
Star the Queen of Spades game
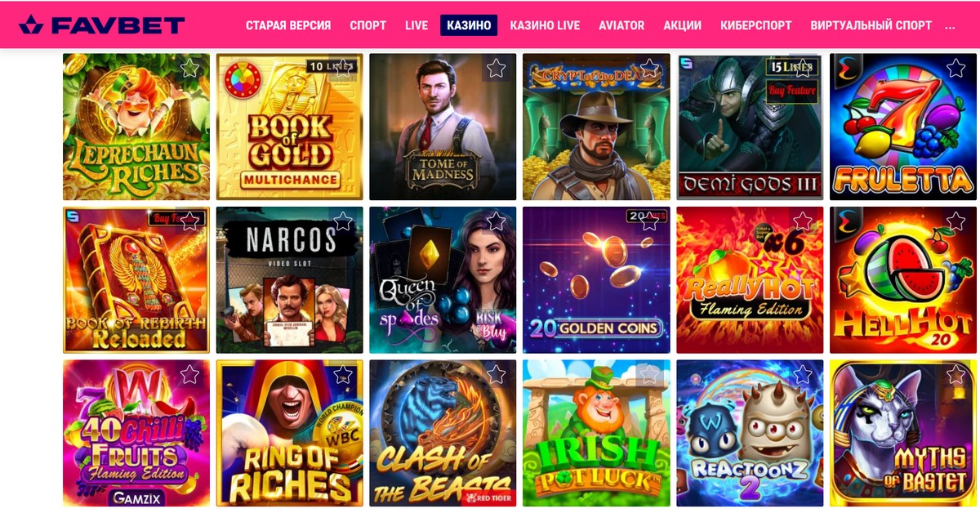[497, 221]
